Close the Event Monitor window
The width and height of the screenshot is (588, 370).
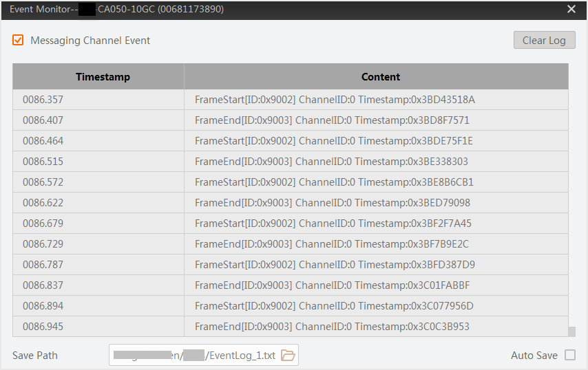571,9
